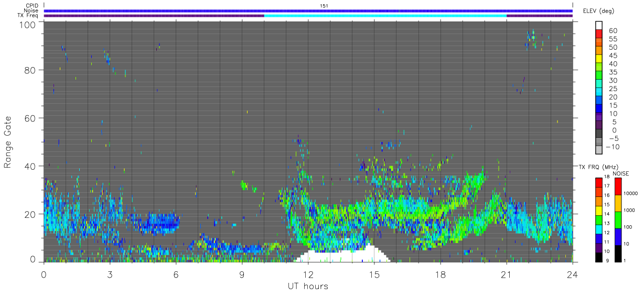644x297 pixels.
Task: Click the 'NOISE' legend title
Action: coord(620,173)
